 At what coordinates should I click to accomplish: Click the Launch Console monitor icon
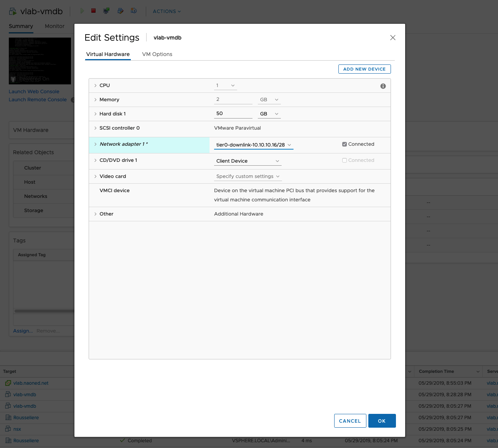pyautogui.click(x=106, y=11)
